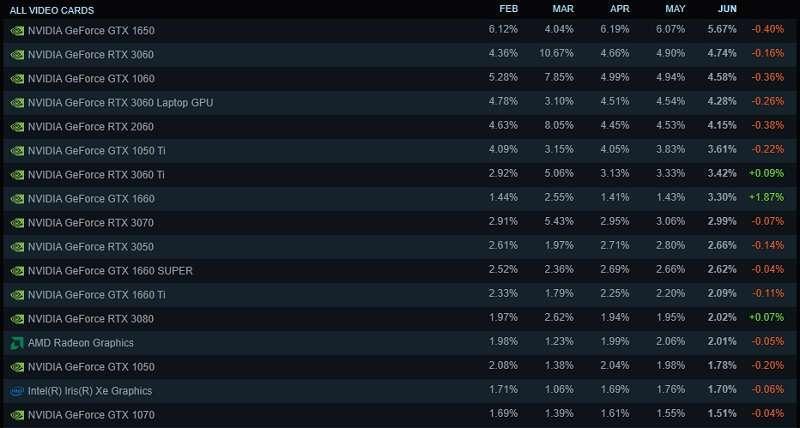Open NVIDIA GeForce GTX 1050 Ti entry
The width and height of the screenshot is (800, 428).
click(x=96, y=150)
